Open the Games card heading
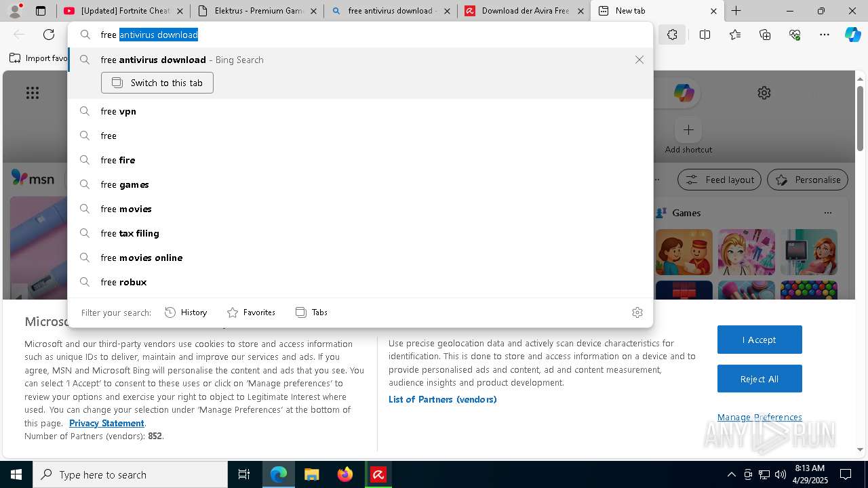The height and width of the screenshot is (488, 868). tap(686, 213)
